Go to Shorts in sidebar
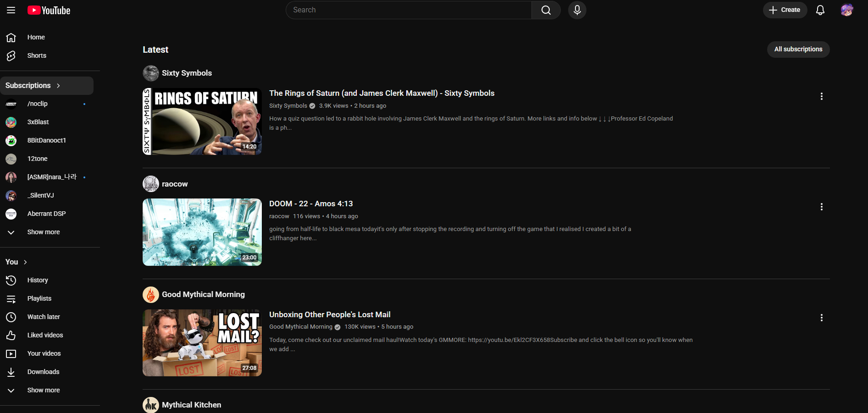This screenshot has height=413, width=868. [37, 55]
